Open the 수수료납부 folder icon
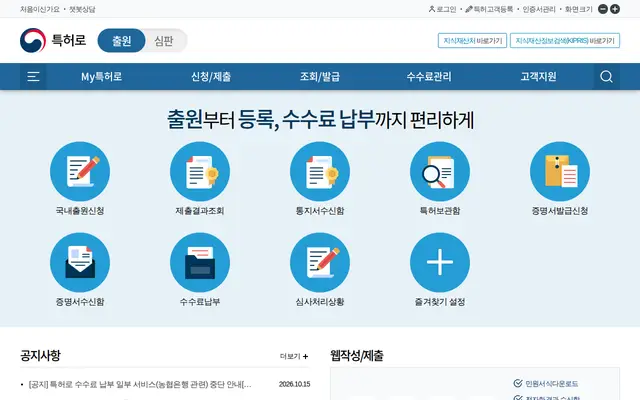 [x=200, y=262]
